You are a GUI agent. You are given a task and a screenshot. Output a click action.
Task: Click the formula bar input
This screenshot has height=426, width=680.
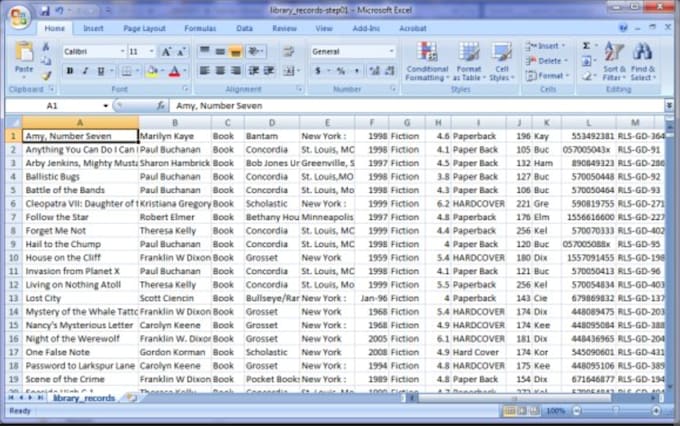tap(416, 106)
